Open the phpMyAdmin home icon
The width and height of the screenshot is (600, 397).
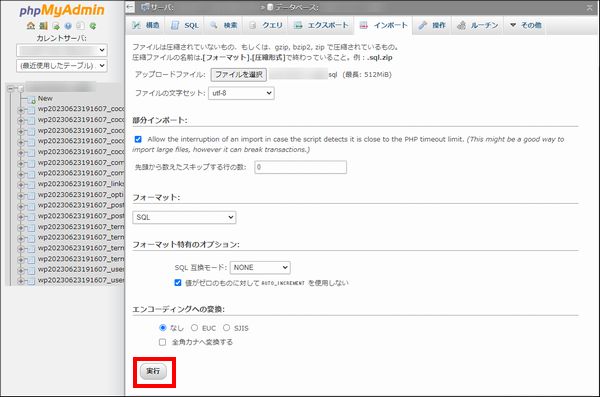pyautogui.click(x=31, y=26)
